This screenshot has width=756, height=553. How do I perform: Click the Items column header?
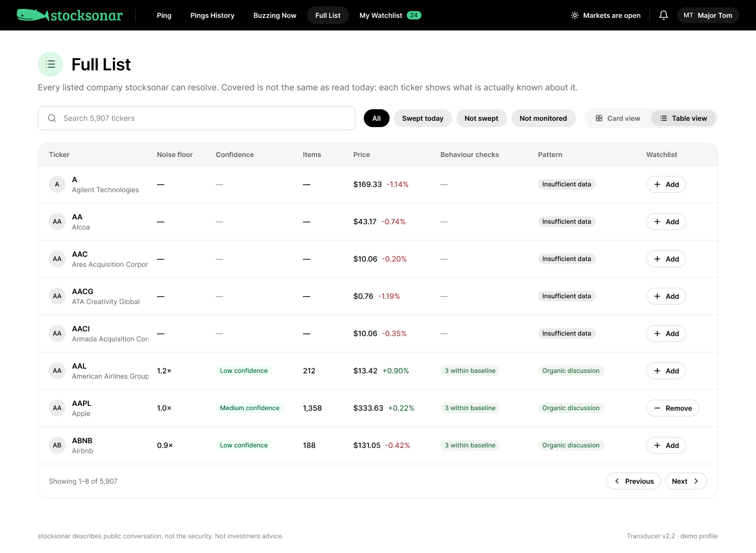(312, 154)
